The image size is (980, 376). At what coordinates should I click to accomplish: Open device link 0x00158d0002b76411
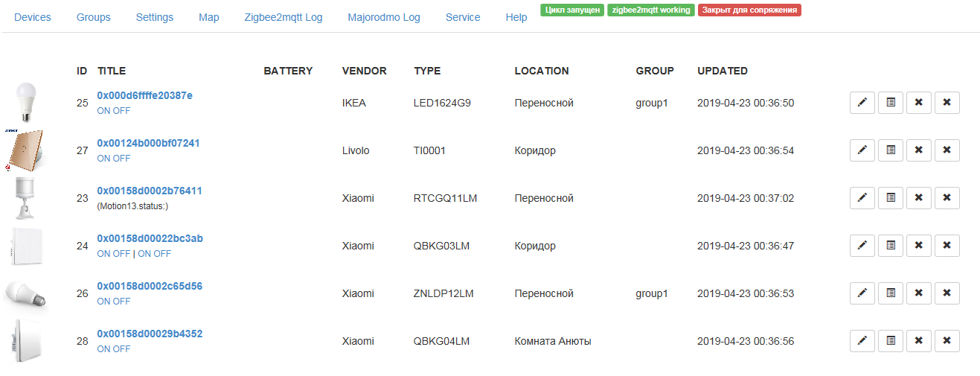150,191
